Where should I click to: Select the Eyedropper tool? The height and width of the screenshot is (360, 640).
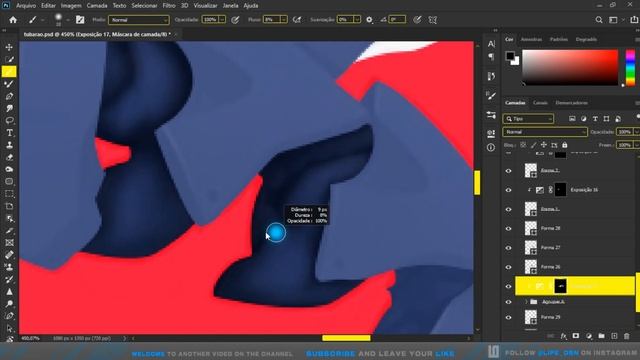click(9, 231)
